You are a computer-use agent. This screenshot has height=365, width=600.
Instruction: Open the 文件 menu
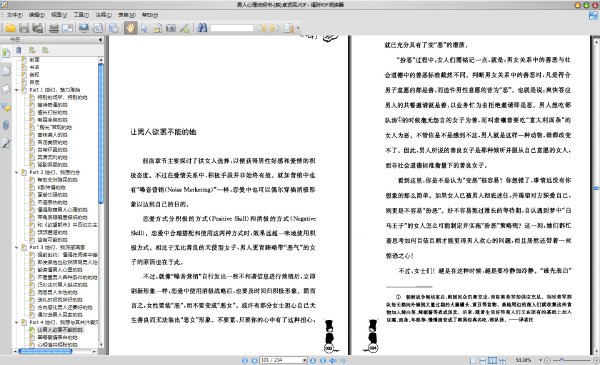tap(15, 15)
